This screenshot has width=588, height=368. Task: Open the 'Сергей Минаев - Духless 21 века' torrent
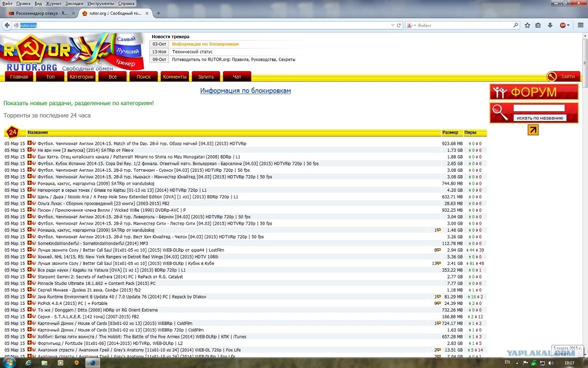[x=89, y=290]
